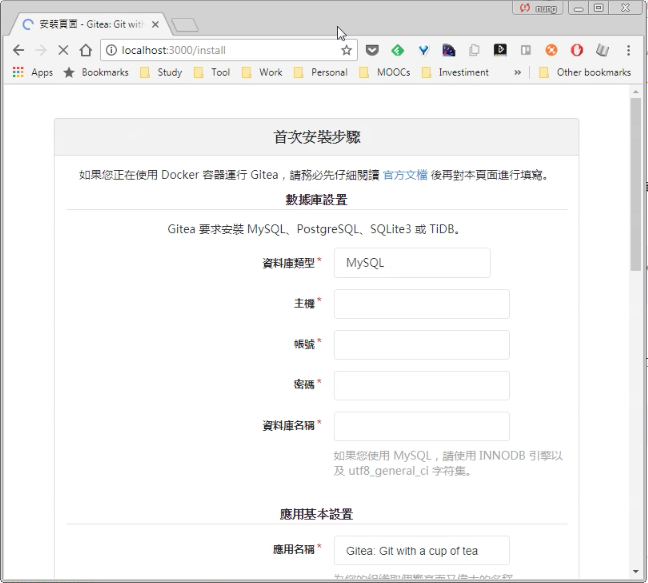The image size is (648, 583).
Task: Click the gray copy pages extension icon
Action: pyautogui.click(x=474, y=50)
